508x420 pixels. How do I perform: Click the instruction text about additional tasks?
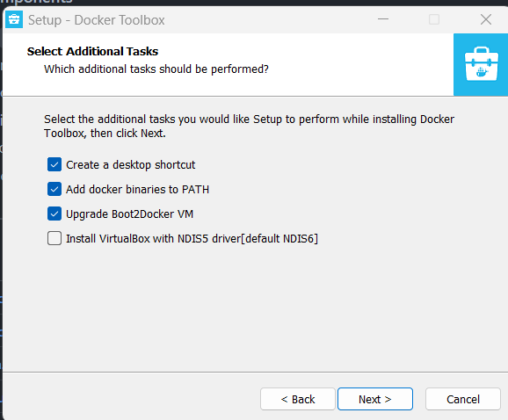click(249, 126)
